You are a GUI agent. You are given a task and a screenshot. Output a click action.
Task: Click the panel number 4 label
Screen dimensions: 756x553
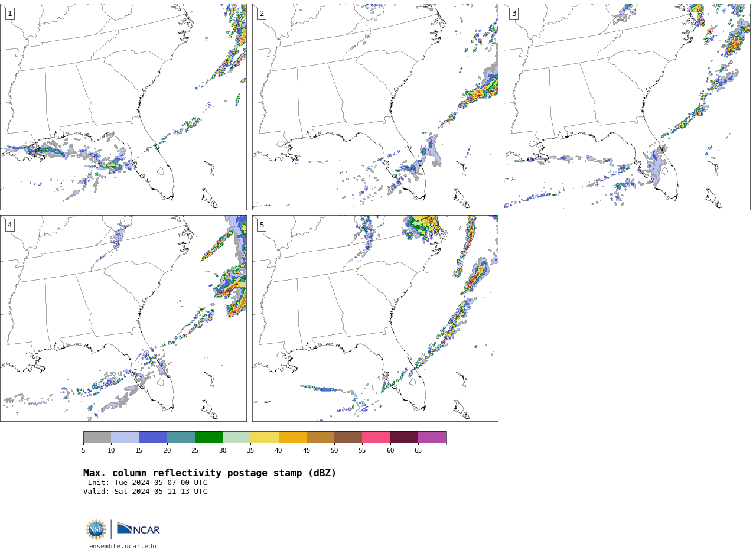point(9,225)
